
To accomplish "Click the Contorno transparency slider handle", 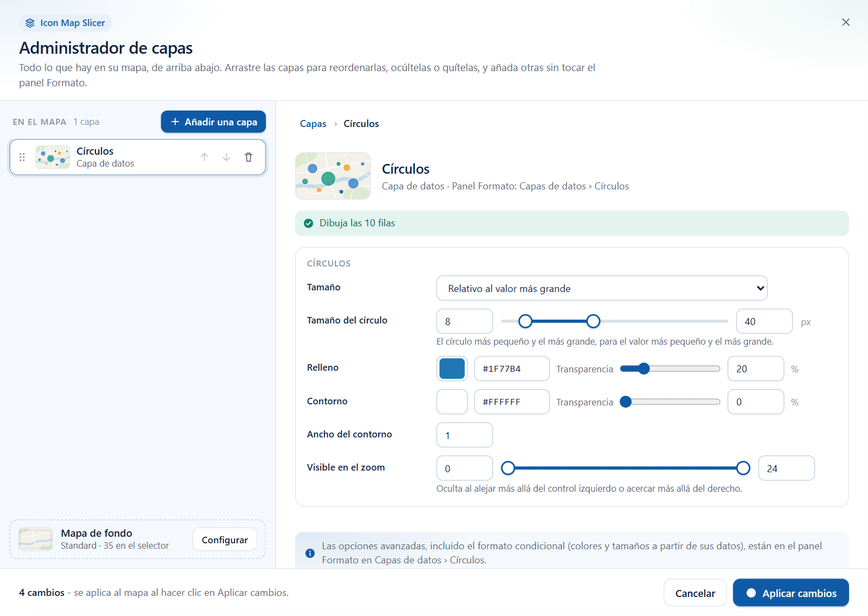I will (x=626, y=402).
